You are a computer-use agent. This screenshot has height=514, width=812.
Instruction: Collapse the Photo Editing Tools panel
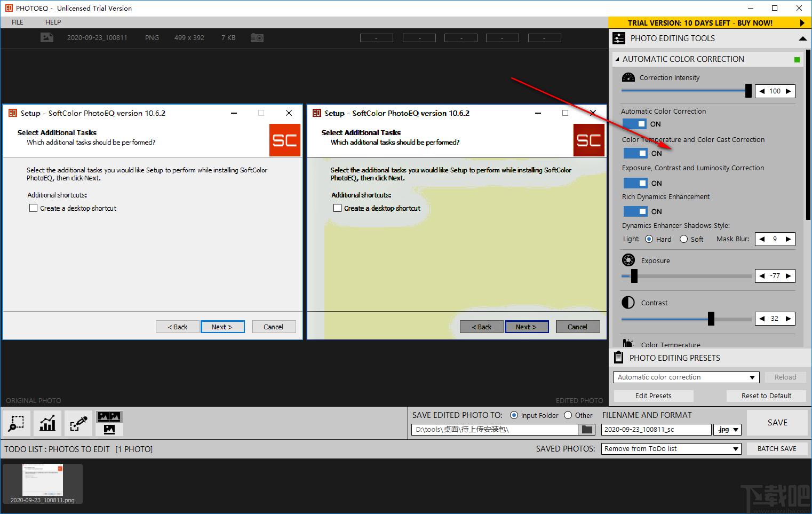[802, 38]
